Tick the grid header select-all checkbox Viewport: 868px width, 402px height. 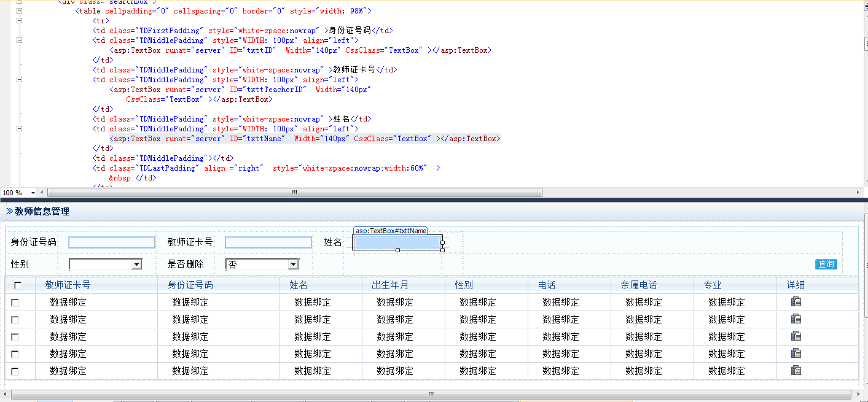[18, 285]
